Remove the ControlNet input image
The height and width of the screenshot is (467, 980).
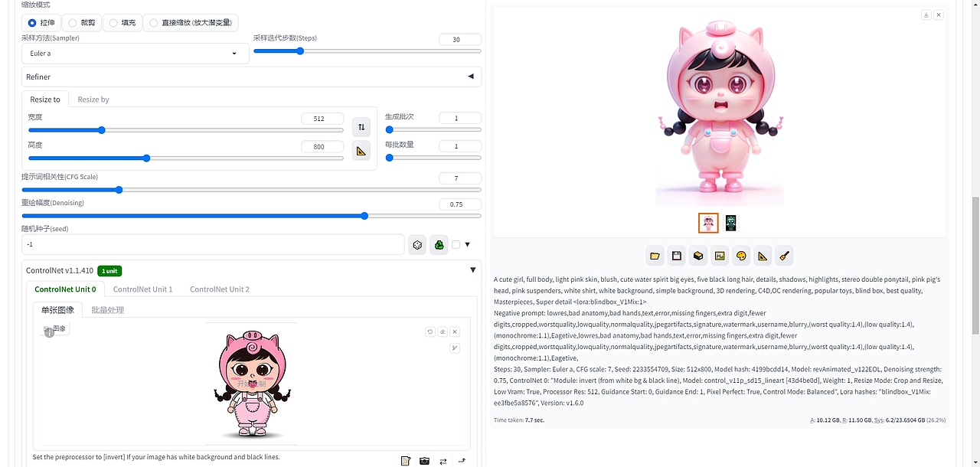(455, 331)
